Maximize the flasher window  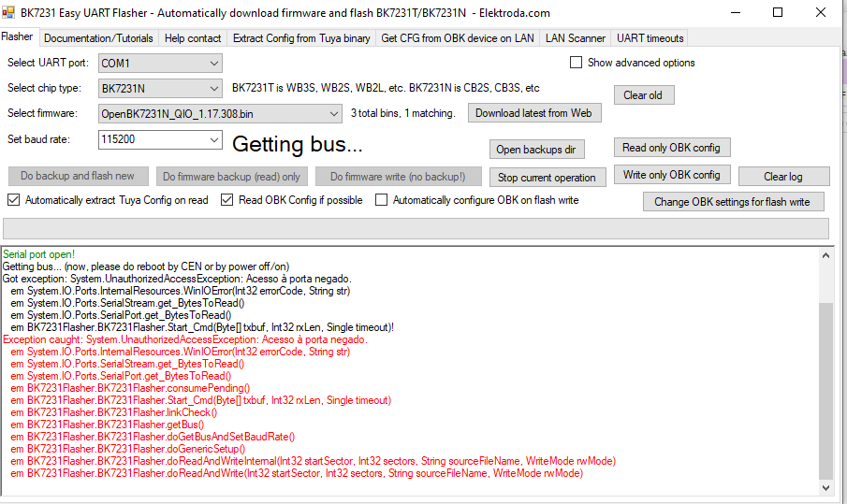click(778, 12)
